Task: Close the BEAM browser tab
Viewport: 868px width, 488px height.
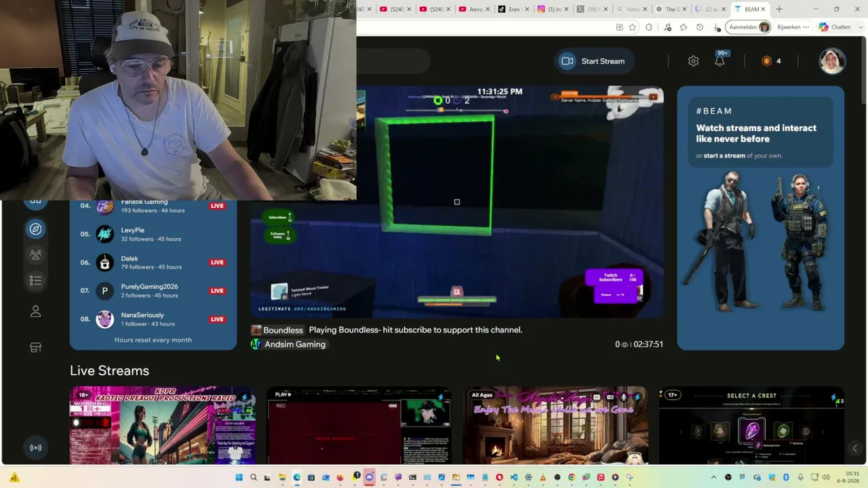Action: (763, 9)
